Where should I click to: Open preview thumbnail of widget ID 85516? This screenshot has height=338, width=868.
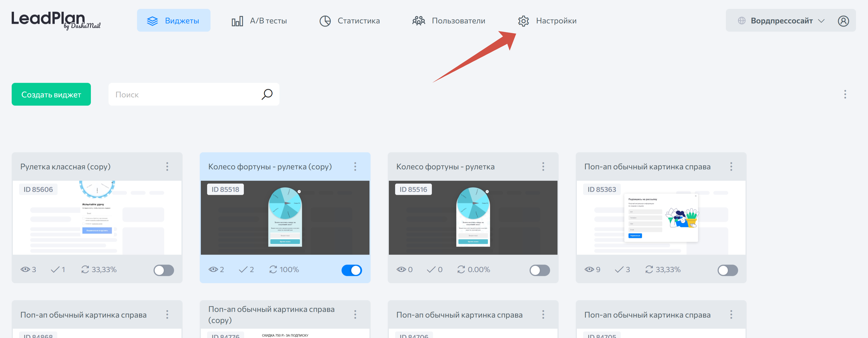pos(473,218)
